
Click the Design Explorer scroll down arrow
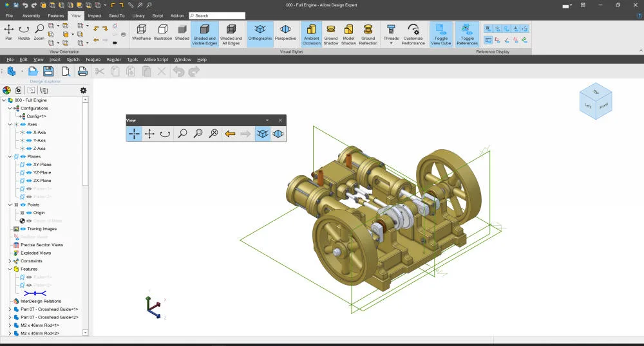pyautogui.click(x=86, y=332)
